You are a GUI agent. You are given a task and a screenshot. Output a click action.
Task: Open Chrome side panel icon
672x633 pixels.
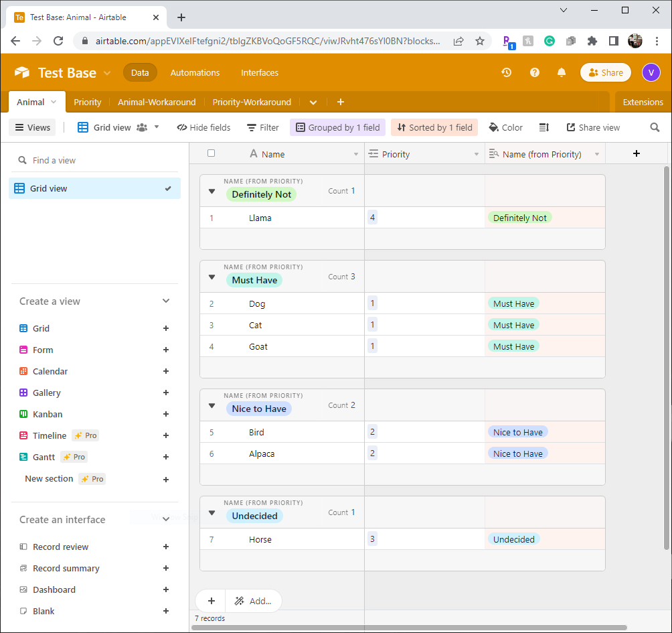tap(613, 41)
